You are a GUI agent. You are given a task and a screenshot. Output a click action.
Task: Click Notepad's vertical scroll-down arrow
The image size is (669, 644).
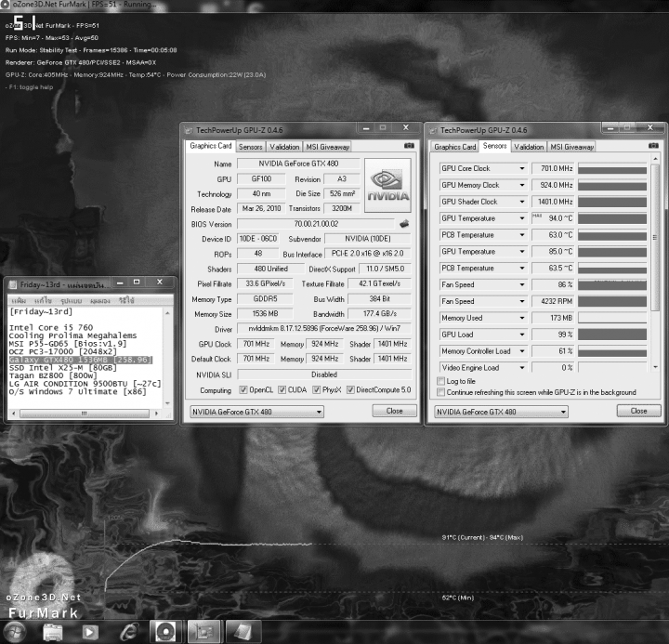167,403
